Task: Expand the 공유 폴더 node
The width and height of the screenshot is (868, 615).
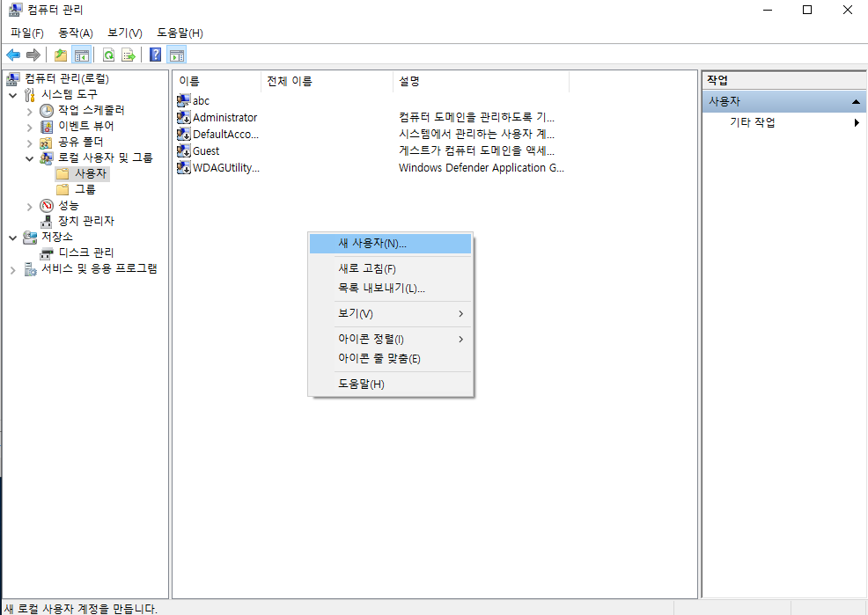Action: pyautogui.click(x=29, y=143)
